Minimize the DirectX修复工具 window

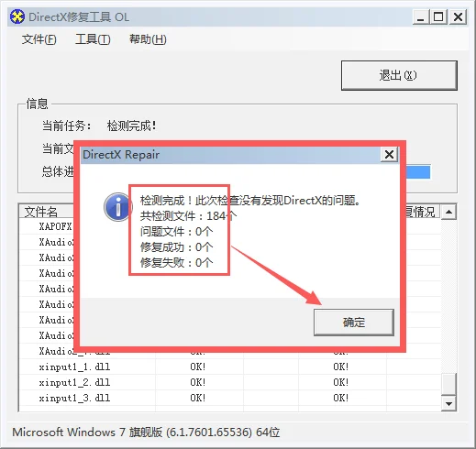click(421, 16)
